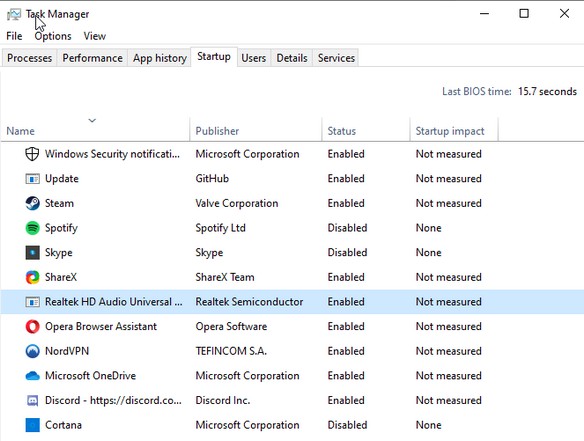
Task: Switch to the Performance tab
Action: click(92, 58)
